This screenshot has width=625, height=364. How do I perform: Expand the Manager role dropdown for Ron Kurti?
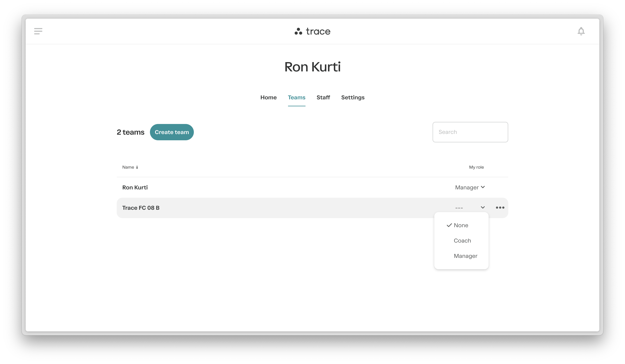tap(470, 187)
